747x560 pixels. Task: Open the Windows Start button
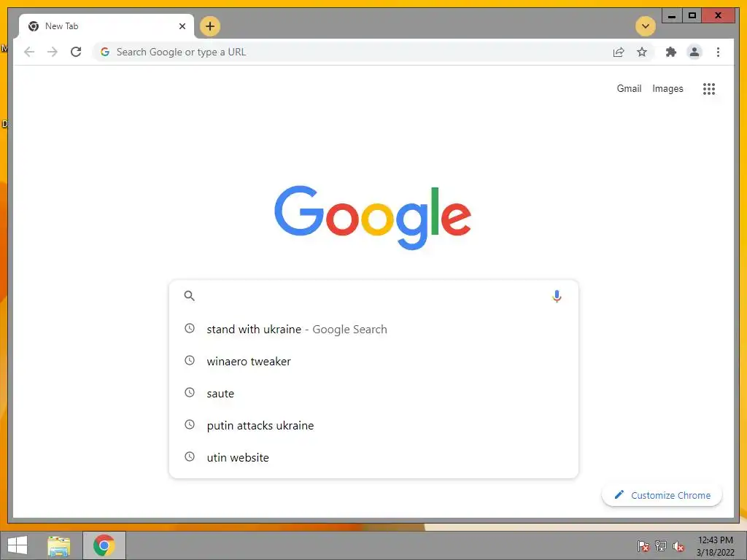[18, 545]
